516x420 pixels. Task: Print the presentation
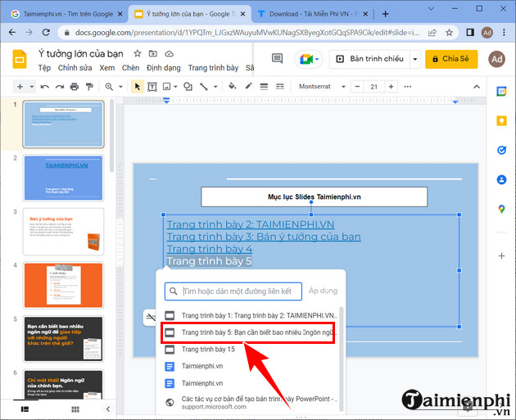click(75, 87)
